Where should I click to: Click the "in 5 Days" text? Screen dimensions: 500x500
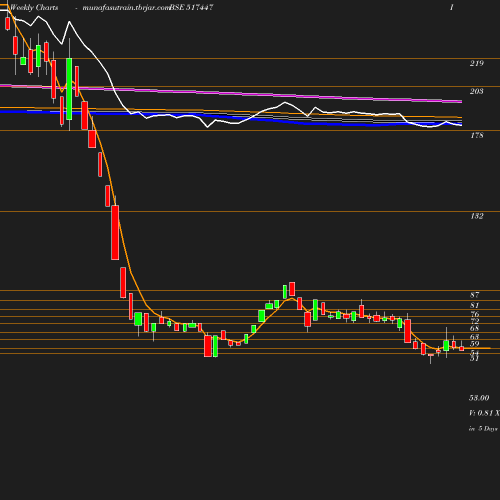(483, 429)
